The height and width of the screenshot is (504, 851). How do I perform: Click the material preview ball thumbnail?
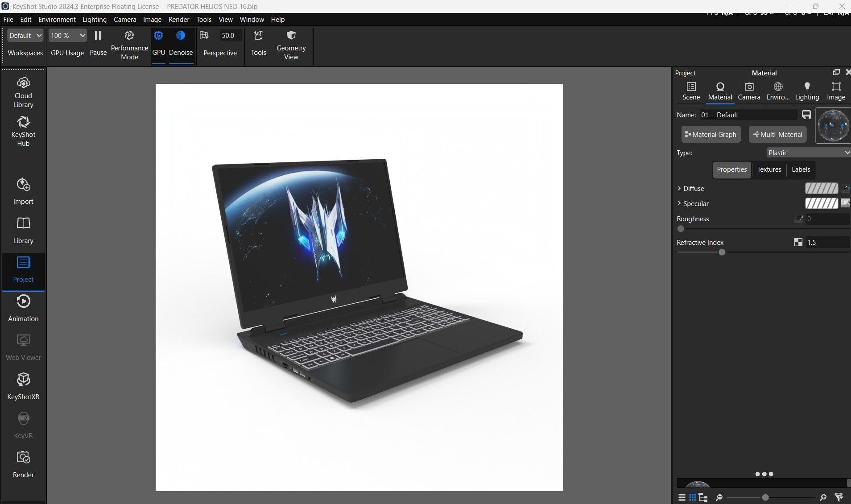pos(833,126)
